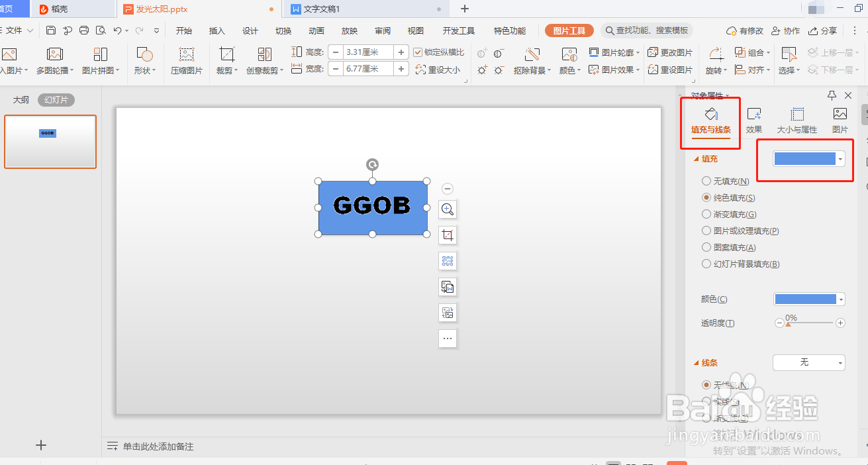
Task: Select the 图案填充 pattern fill radio button
Action: pos(706,247)
